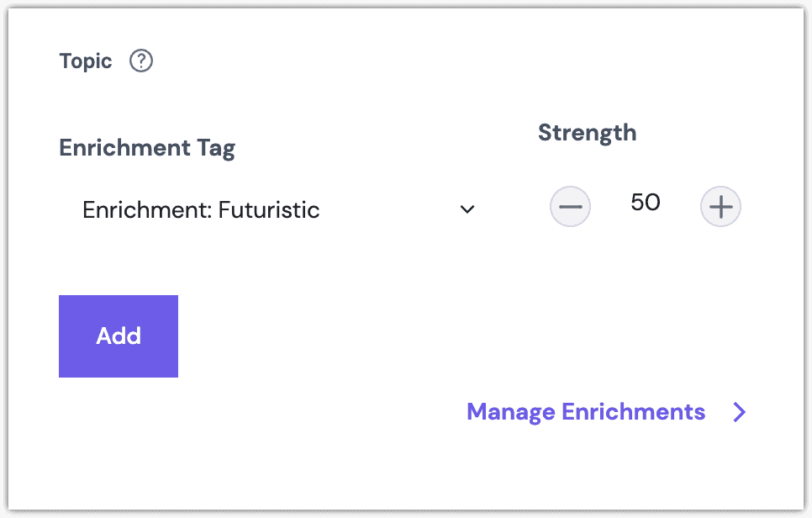Select the Enrichment Tag heading

pyautogui.click(x=146, y=147)
